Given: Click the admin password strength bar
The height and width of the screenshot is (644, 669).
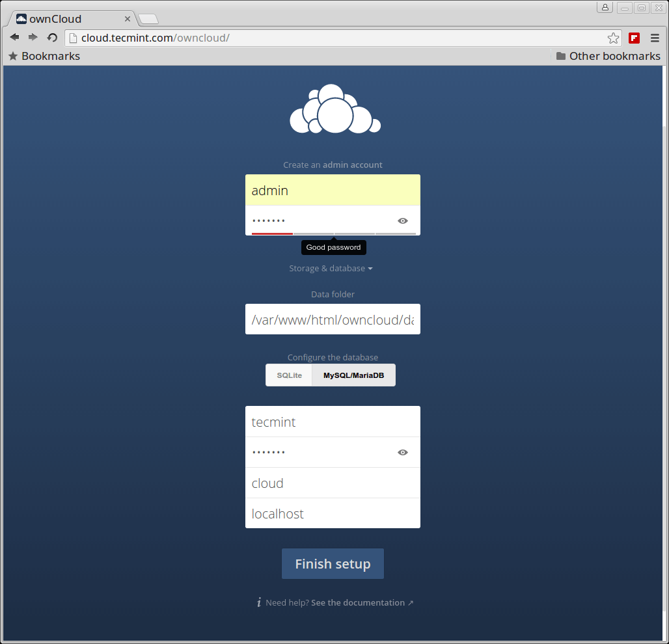Looking at the screenshot, I should click(334, 234).
